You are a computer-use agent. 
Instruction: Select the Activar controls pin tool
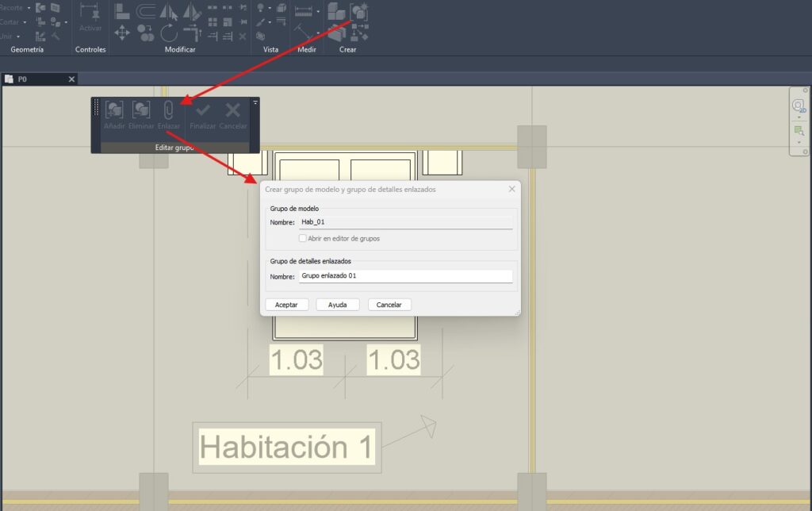click(90, 12)
